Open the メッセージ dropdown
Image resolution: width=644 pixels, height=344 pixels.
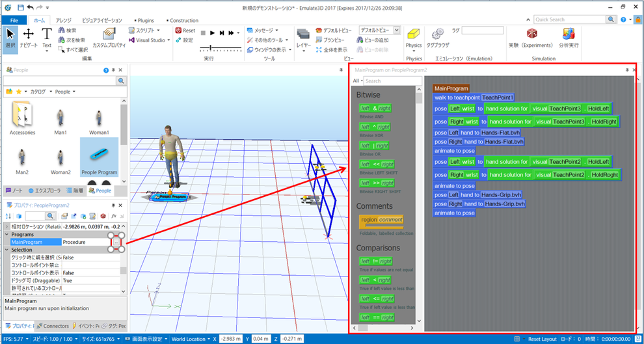[263, 31]
